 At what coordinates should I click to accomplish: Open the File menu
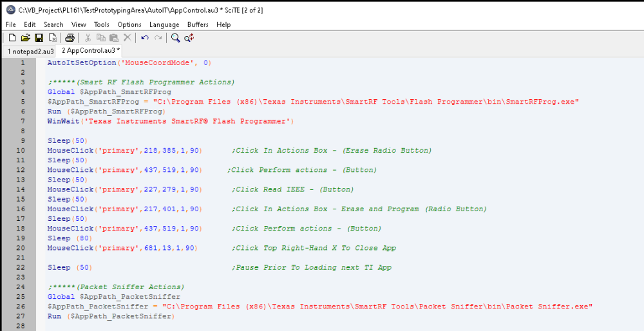click(x=11, y=24)
